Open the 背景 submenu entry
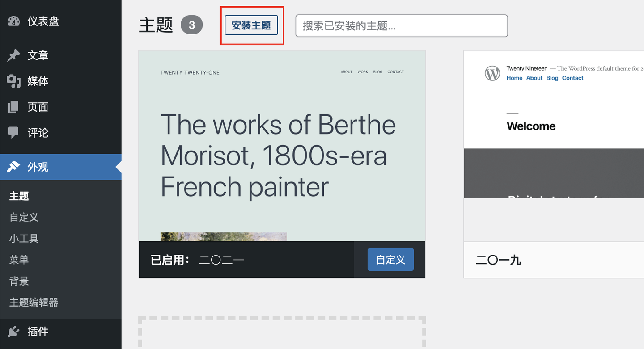This screenshot has height=349, width=644. coord(19,281)
